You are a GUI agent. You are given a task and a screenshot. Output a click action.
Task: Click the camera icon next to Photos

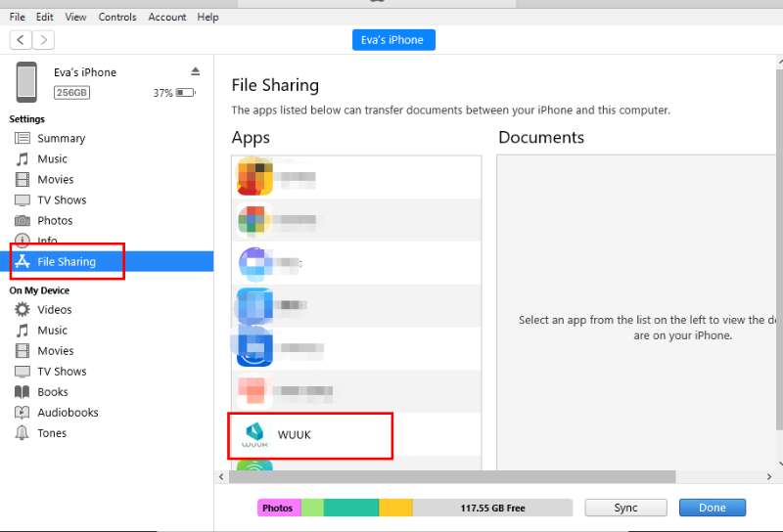coord(22,220)
